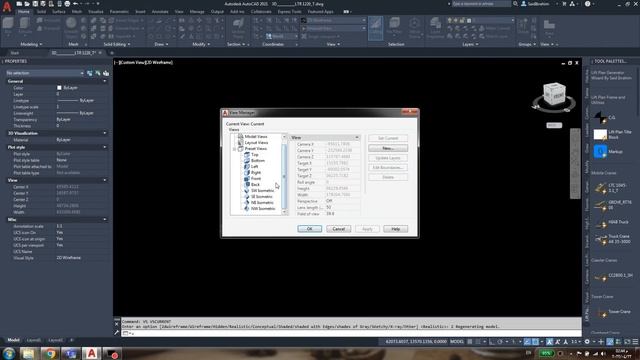Image resolution: width=640 pixels, height=360 pixels.
Task: Click the Section Plane ribbon icon
Action: [x=238, y=27]
